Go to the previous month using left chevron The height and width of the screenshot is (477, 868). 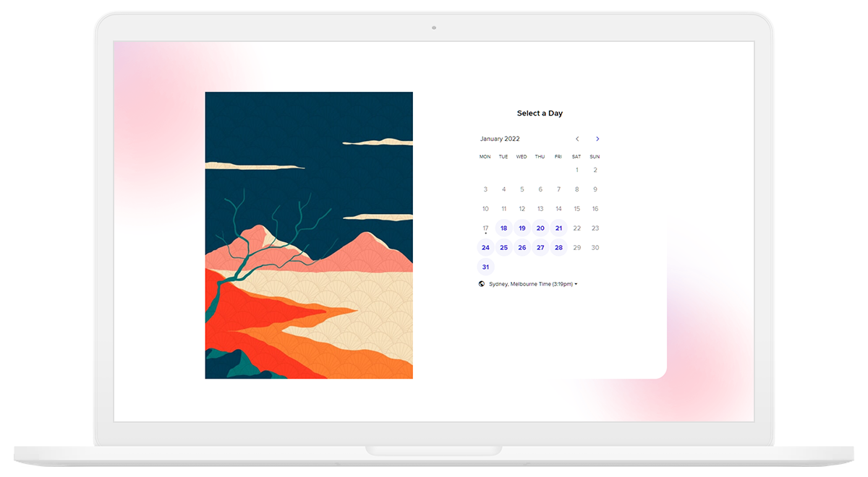(x=577, y=139)
